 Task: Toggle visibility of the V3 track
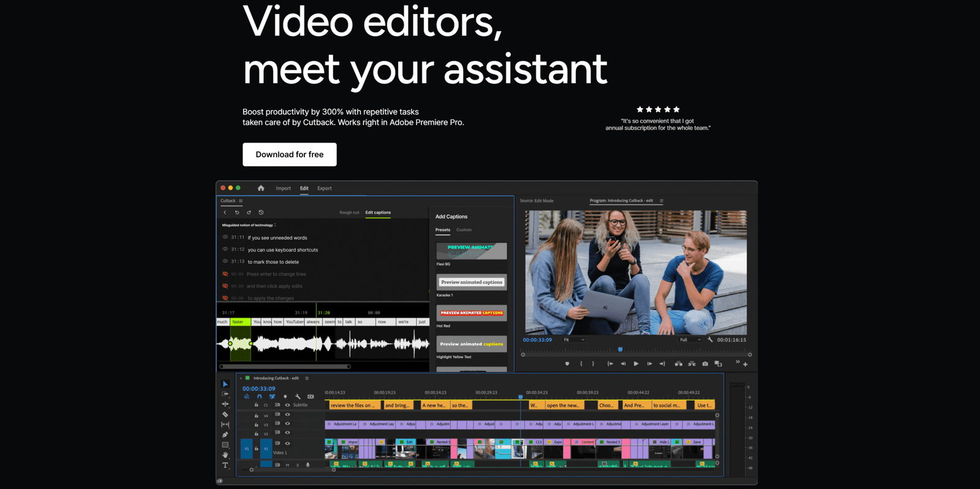coord(287,424)
